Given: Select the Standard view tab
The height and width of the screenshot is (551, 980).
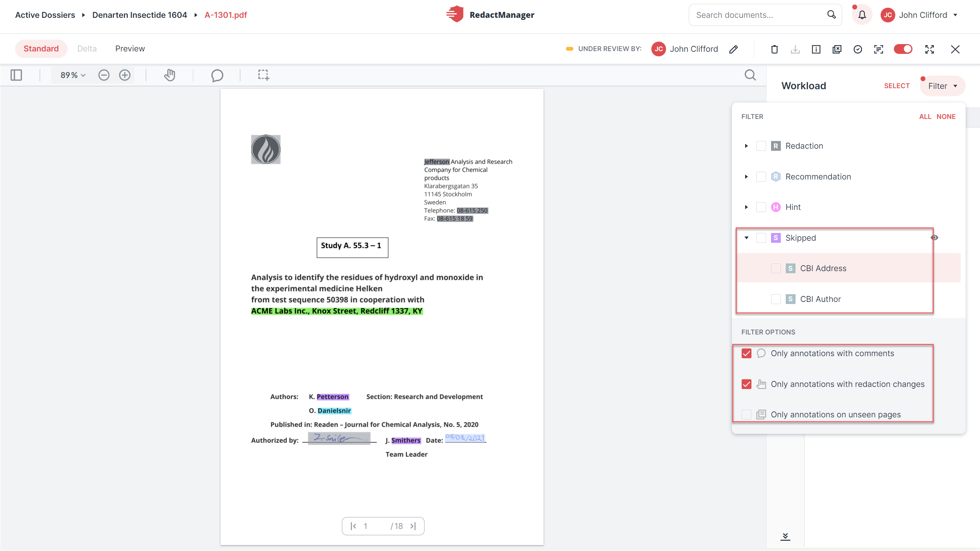Looking at the screenshot, I should [x=41, y=49].
